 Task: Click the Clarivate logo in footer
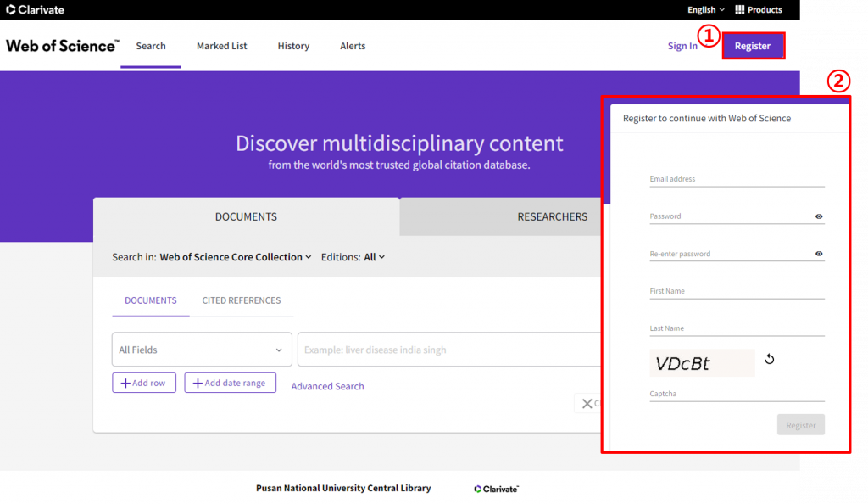click(496, 489)
